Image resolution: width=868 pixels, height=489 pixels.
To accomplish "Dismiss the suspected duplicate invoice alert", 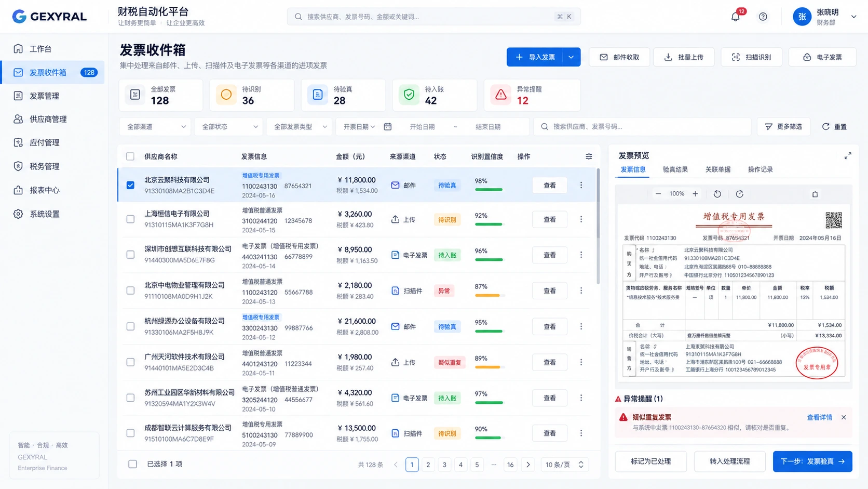I will (844, 417).
